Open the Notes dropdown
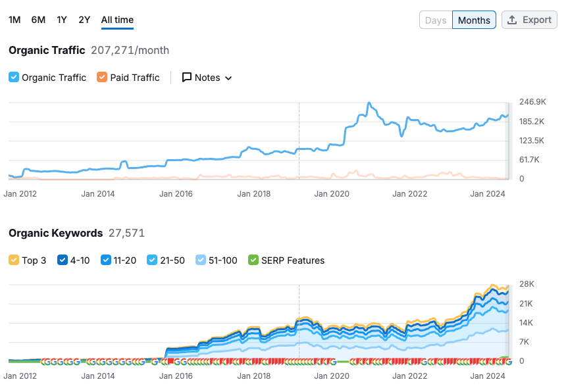The image size is (568, 392). tap(222, 78)
